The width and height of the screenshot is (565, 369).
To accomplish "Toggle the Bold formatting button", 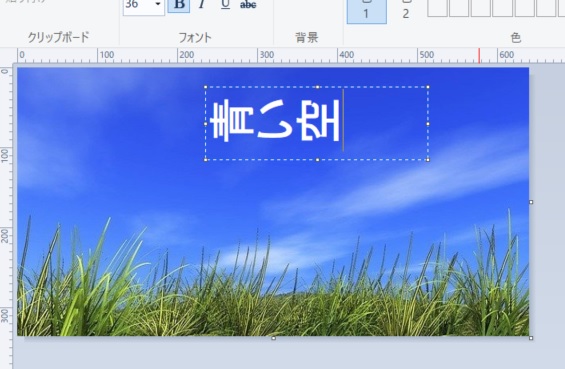I will pyautogui.click(x=179, y=5).
